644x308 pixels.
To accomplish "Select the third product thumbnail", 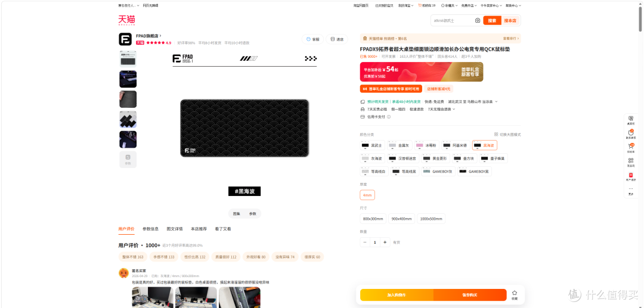I will coord(128,99).
